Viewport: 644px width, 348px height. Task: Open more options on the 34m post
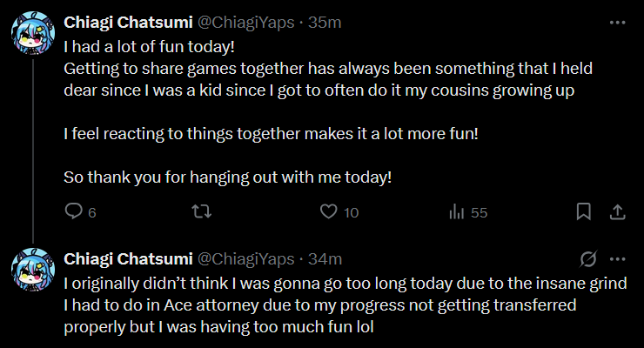click(x=617, y=259)
